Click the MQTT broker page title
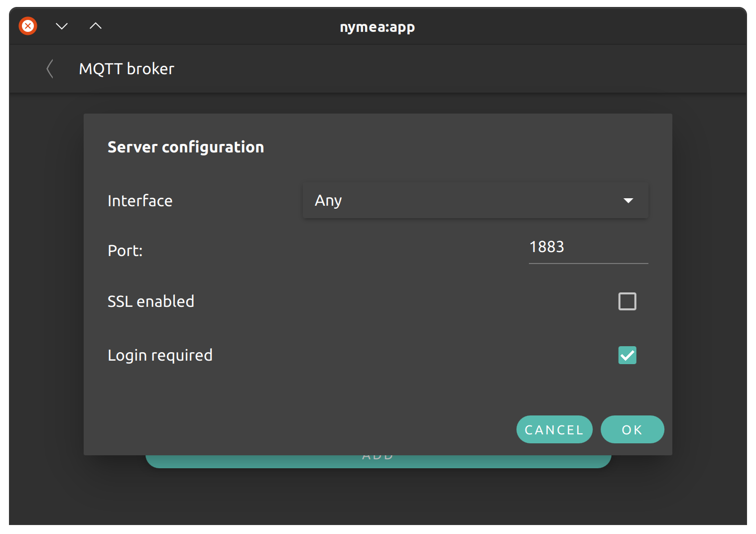The image size is (756, 534). (x=126, y=69)
